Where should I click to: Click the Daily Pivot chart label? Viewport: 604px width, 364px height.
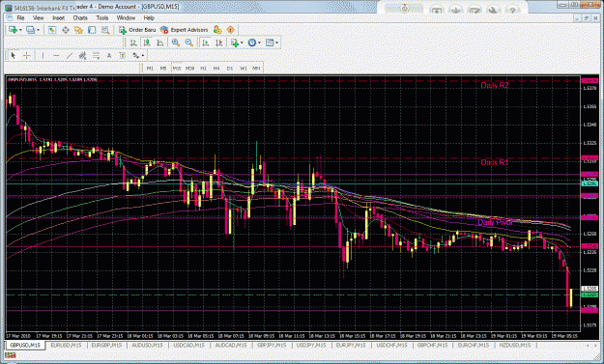coord(495,222)
